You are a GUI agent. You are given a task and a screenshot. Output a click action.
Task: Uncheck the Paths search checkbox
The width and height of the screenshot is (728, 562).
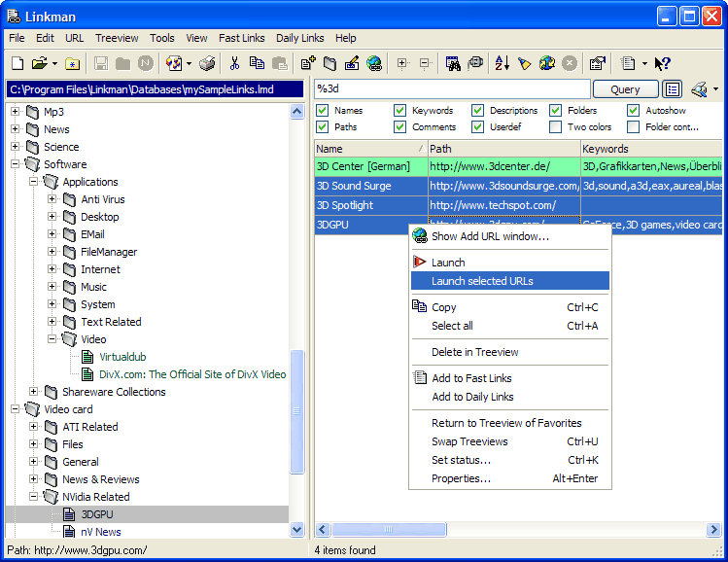322,126
